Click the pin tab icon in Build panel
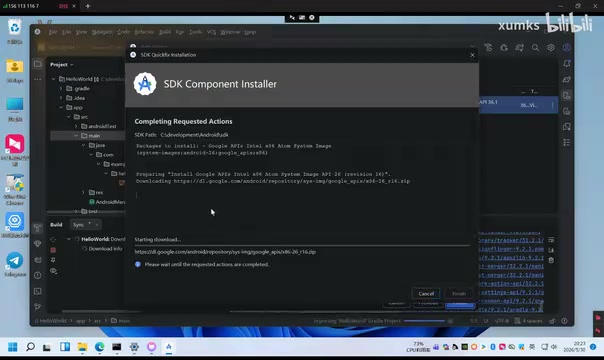The image size is (604, 360). point(53,260)
